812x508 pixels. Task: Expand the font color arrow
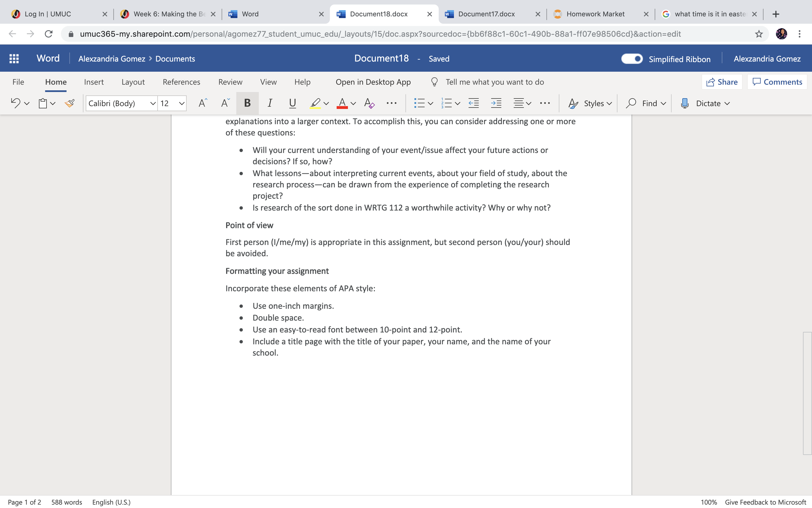[353, 104]
